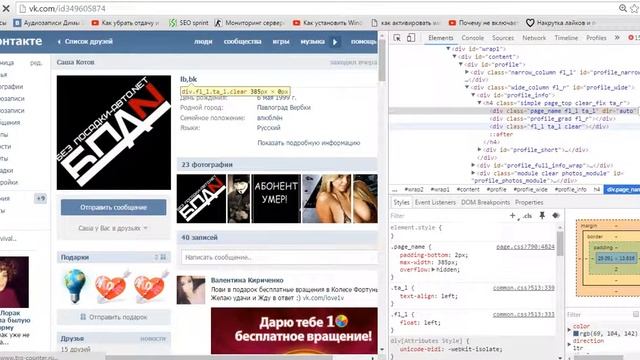The width and height of the screenshot is (640, 360).
Task: Click in the Написать сообщение field
Action: pos(278,258)
